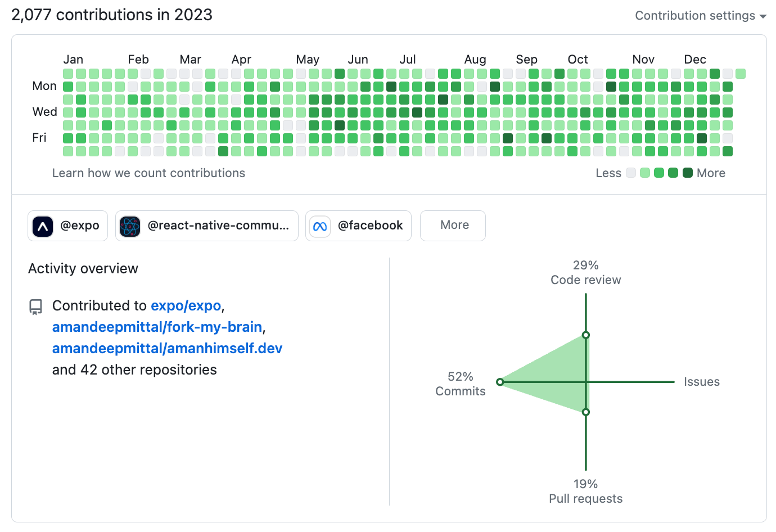776x532 pixels.
Task: Click the Dec month label
Action: [x=694, y=59]
